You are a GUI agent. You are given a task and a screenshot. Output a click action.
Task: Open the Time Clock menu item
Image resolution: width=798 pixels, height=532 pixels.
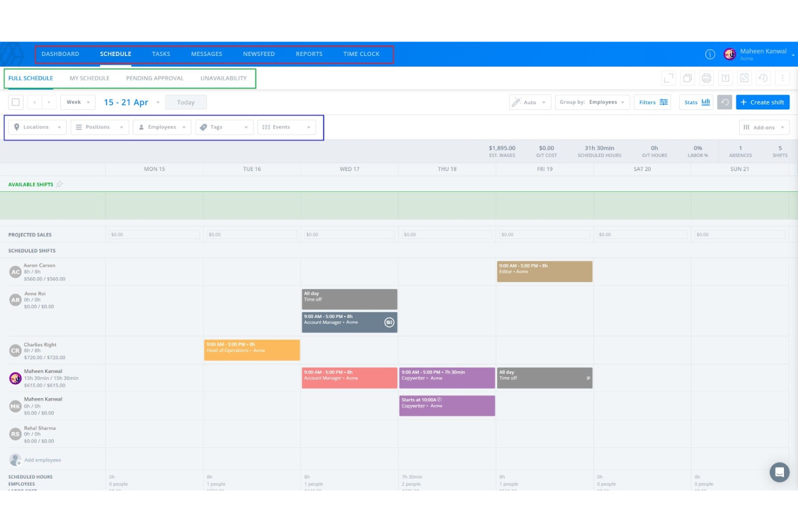tap(362, 54)
